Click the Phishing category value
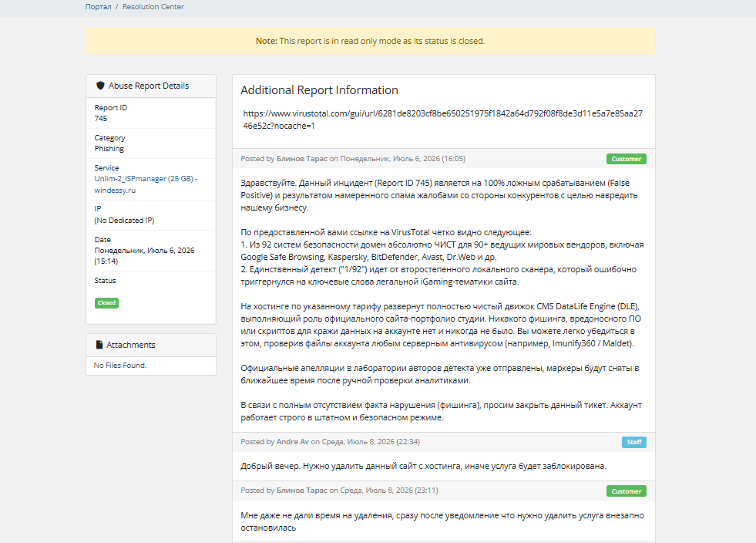 (109, 149)
